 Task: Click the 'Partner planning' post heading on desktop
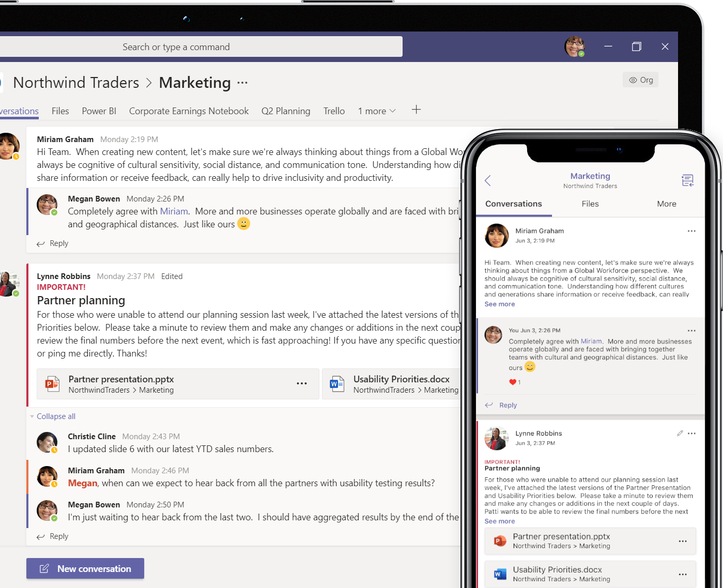pos(81,300)
